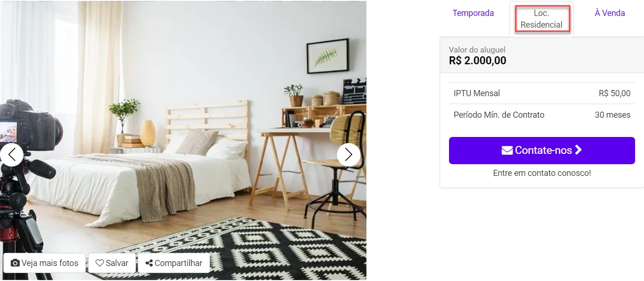Click the chevron arrow after Contate-nos
Viewport: 644px width, 281px height.
[x=578, y=150]
